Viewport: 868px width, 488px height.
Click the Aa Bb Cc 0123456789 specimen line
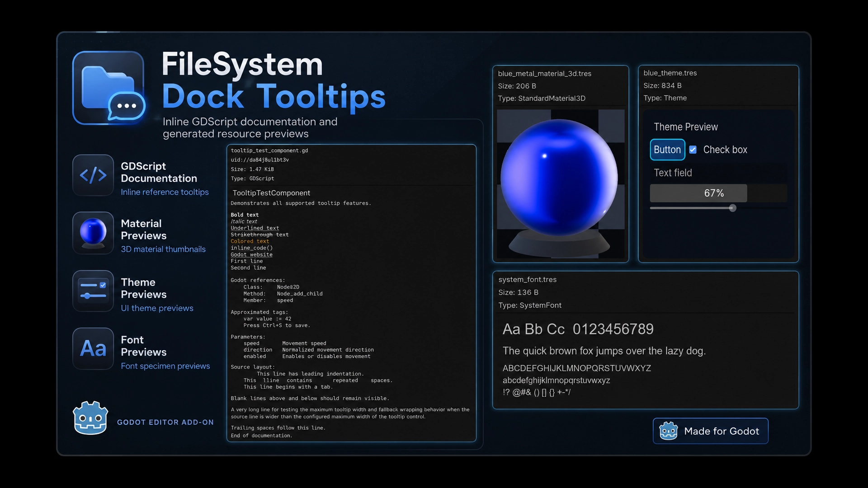point(578,329)
